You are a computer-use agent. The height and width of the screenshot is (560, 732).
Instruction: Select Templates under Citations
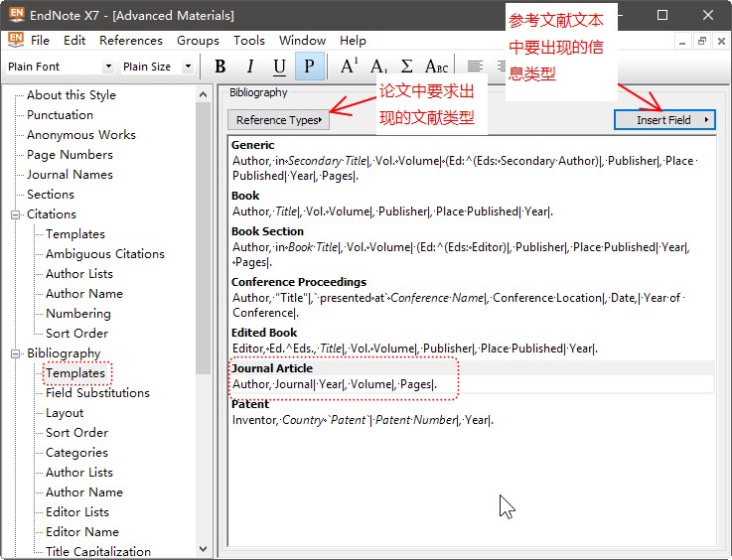(75, 233)
